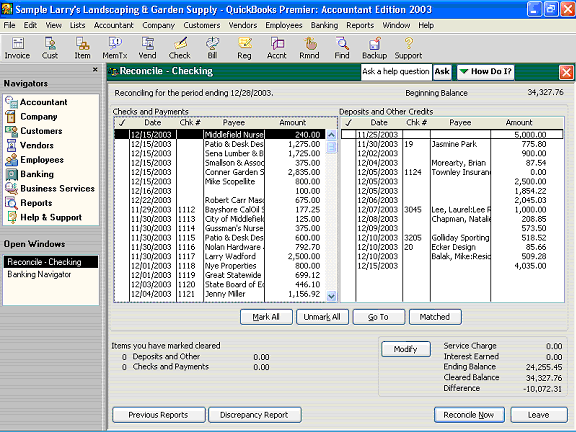Mark the Sena Lumber 1,725.00 payment cleared

pyautogui.click(x=122, y=154)
